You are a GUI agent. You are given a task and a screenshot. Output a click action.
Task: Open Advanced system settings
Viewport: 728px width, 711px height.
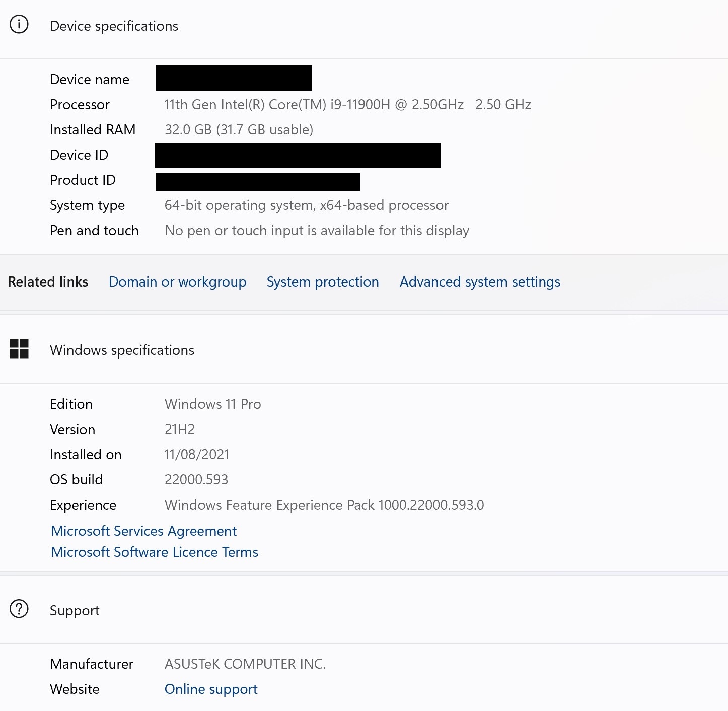[480, 282]
